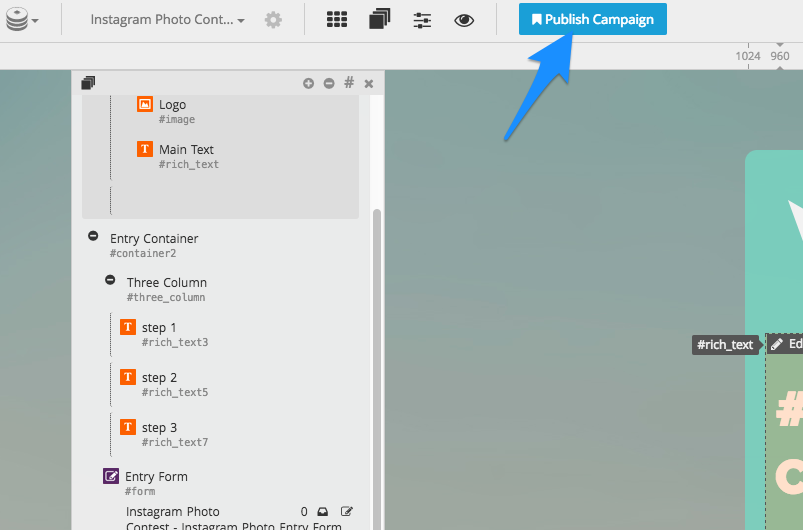Collapse the Three Column node

tap(110, 281)
